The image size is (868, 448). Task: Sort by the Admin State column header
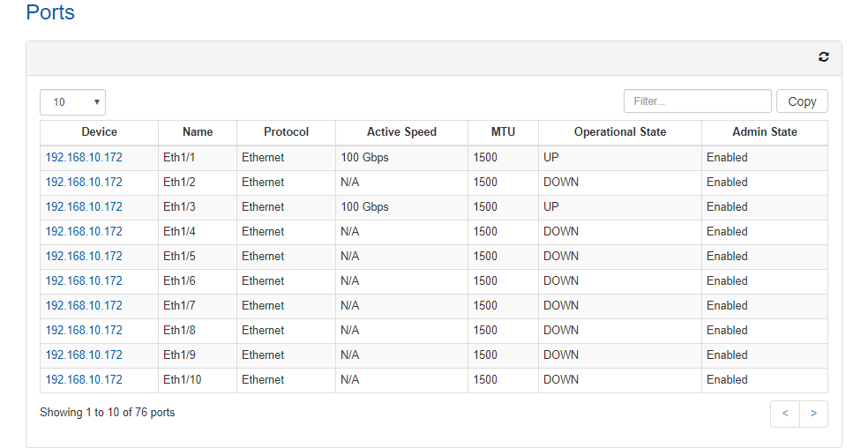[765, 132]
